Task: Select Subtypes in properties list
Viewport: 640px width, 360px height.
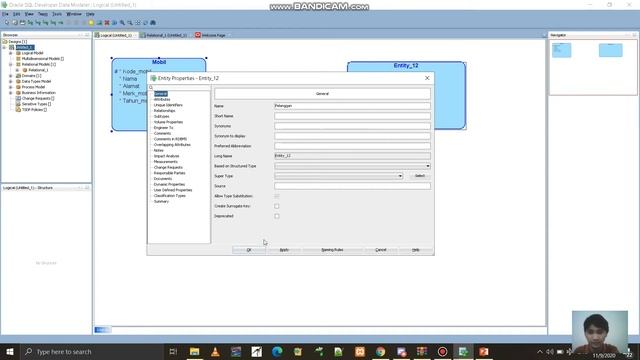Action: [x=161, y=117]
